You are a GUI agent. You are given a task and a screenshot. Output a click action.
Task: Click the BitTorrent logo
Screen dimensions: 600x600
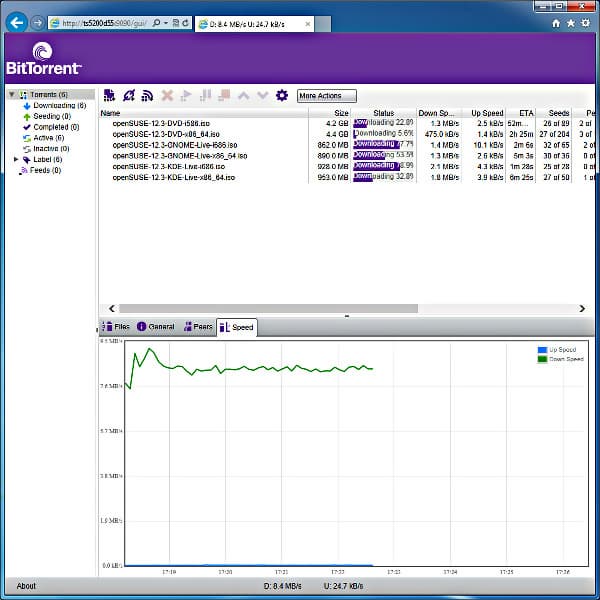pos(43,59)
